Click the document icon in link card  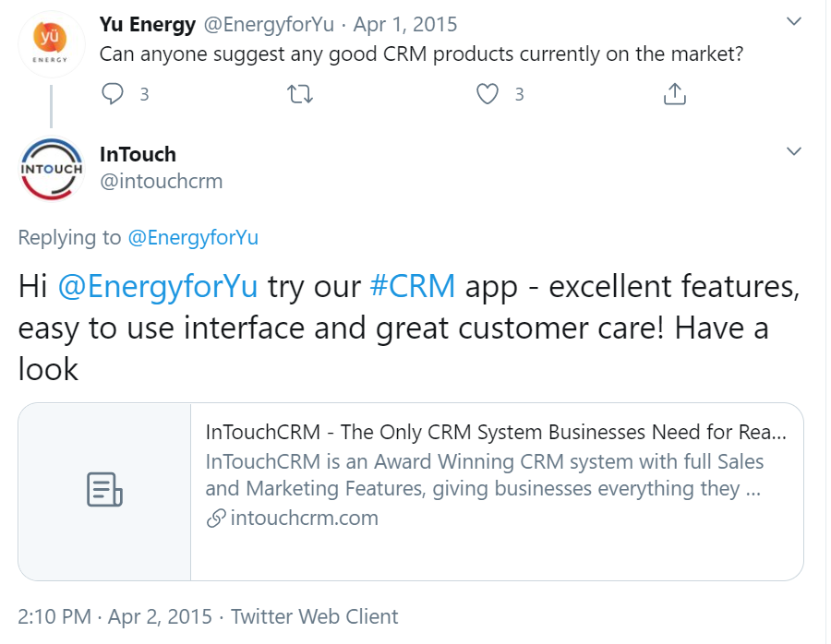coord(104,490)
